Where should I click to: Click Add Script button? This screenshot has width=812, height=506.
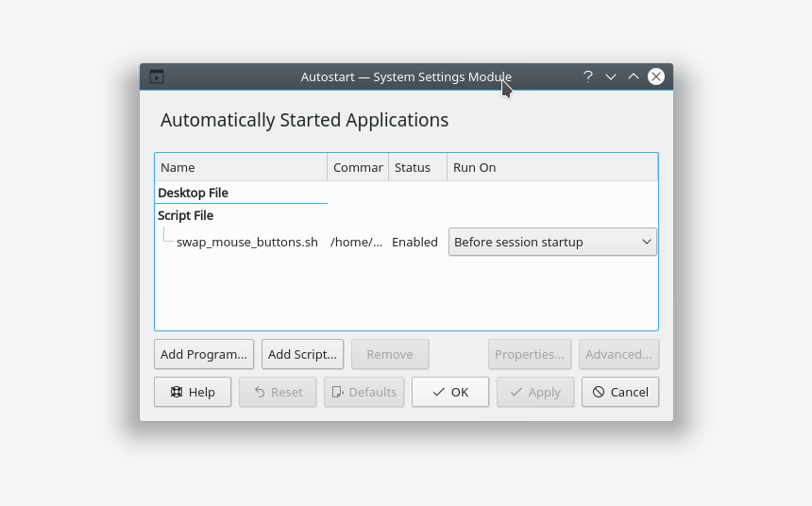point(302,354)
